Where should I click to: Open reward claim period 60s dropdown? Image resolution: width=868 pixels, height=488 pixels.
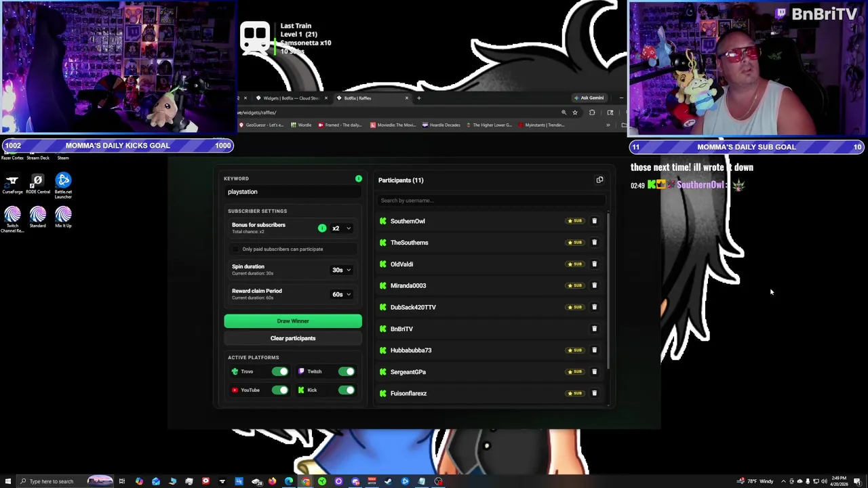click(x=342, y=294)
